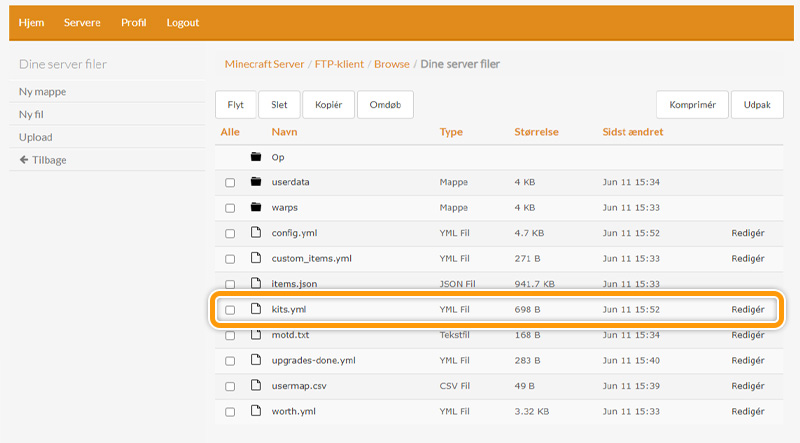
Task: Click the Flyt button
Action: click(236, 105)
